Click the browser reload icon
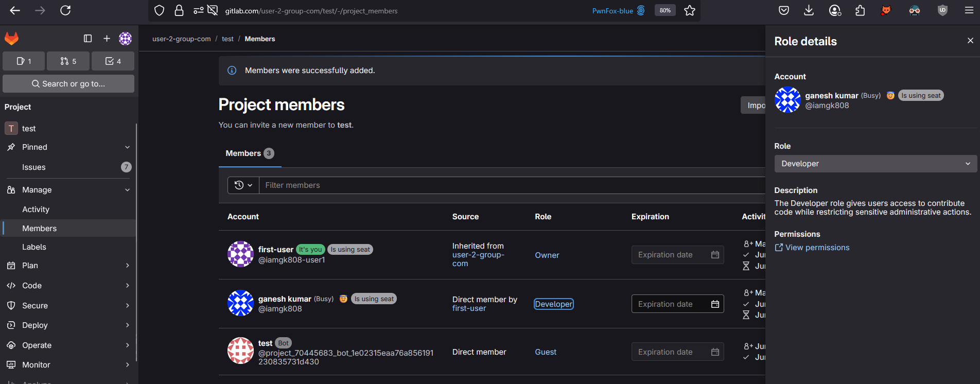The image size is (980, 384). [65, 11]
